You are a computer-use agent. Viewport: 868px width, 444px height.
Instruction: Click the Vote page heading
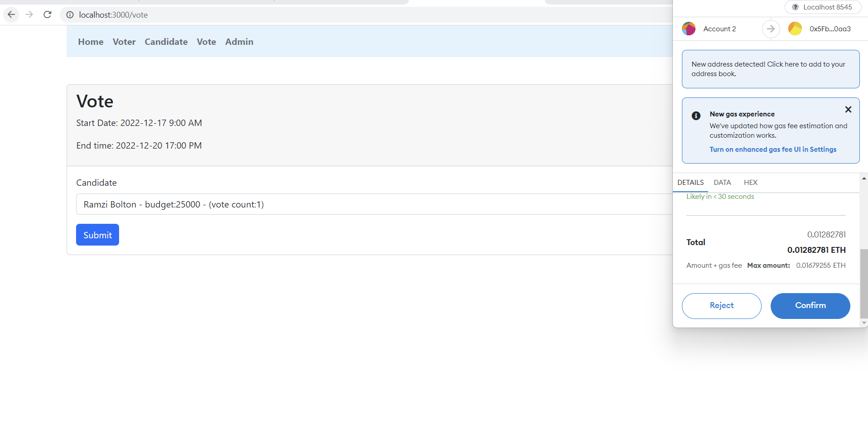click(x=95, y=101)
